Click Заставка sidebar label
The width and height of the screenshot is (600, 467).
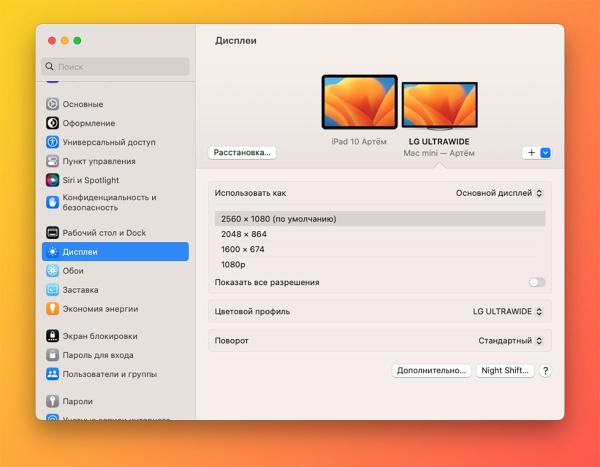[80, 290]
